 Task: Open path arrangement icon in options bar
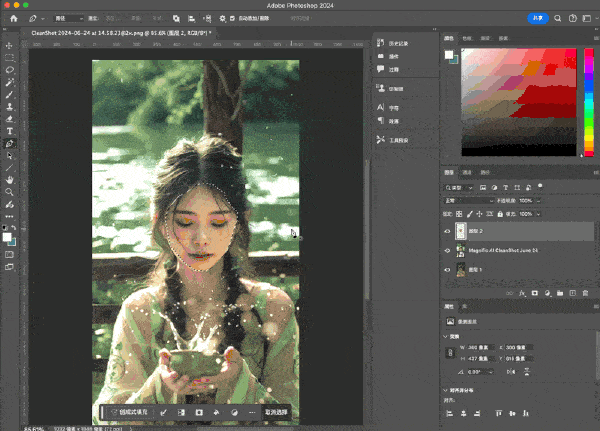tap(207, 18)
